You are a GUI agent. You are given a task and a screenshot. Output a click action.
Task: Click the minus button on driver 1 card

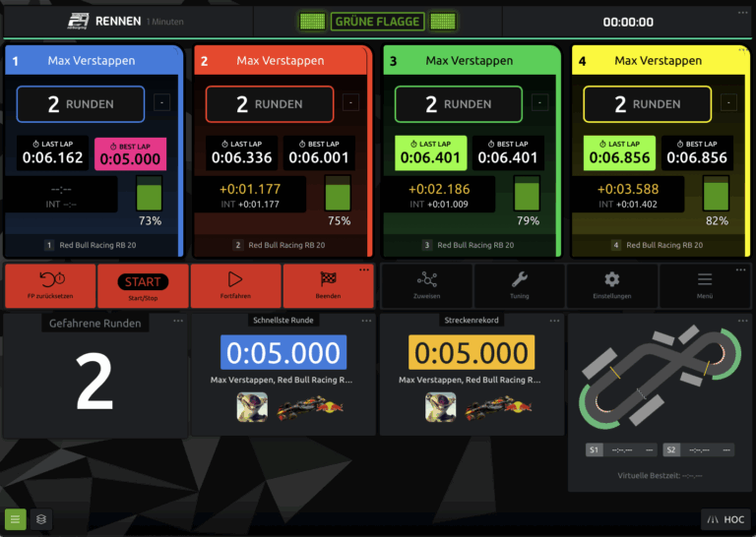click(x=162, y=102)
